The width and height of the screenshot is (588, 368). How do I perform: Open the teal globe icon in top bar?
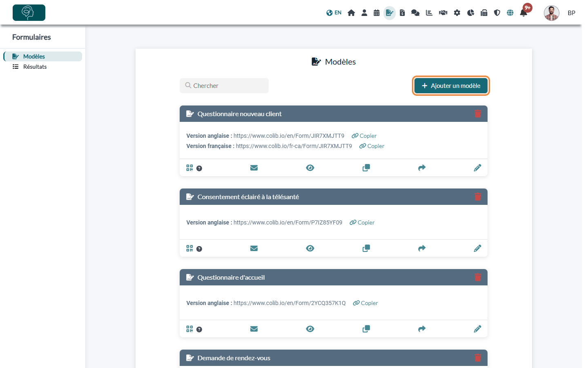(510, 13)
